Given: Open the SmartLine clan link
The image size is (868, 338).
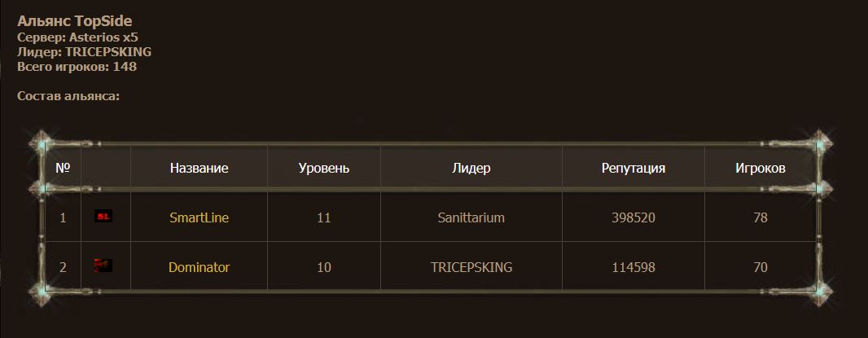Looking at the screenshot, I should (199, 217).
